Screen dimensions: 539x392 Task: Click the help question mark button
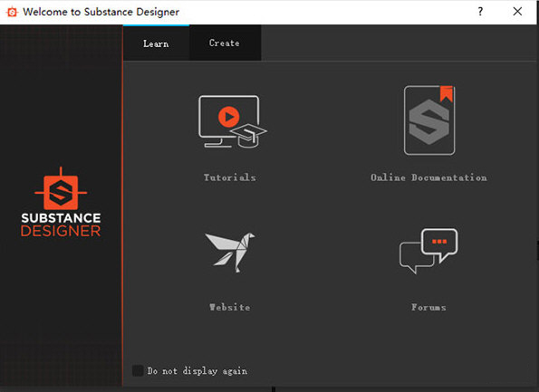(480, 12)
